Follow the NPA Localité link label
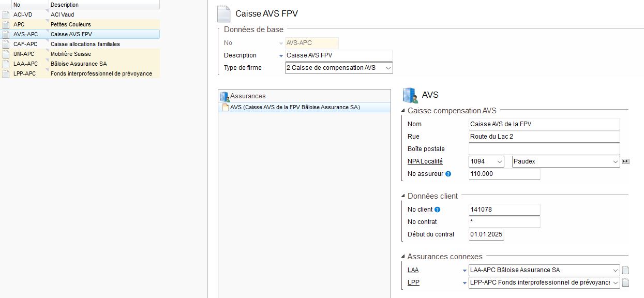644x298 pixels. click(425, 161)
